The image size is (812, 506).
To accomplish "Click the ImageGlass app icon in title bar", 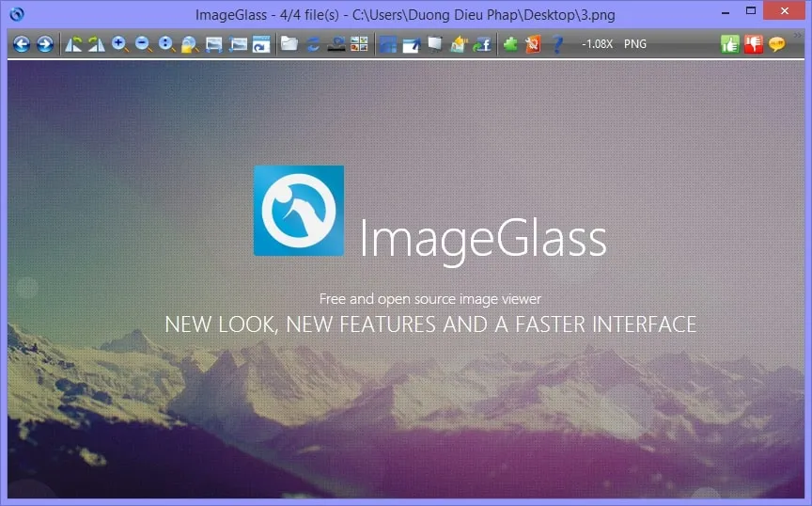I will (17, 14).
